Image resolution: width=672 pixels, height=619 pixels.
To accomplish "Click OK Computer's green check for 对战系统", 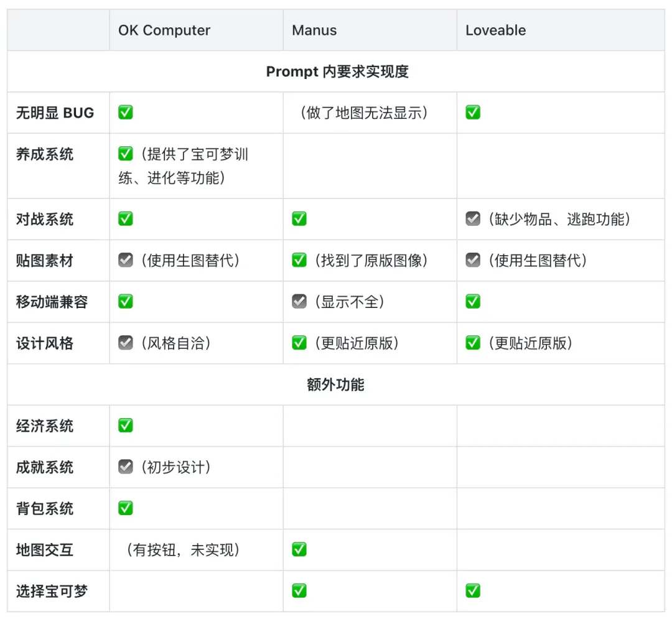I will pyautogui.click(x=126, y=218).
